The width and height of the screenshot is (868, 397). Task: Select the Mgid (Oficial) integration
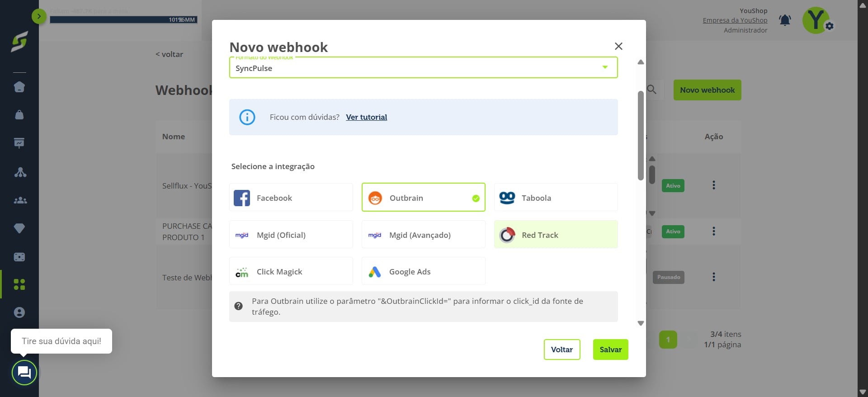(291, 235)
